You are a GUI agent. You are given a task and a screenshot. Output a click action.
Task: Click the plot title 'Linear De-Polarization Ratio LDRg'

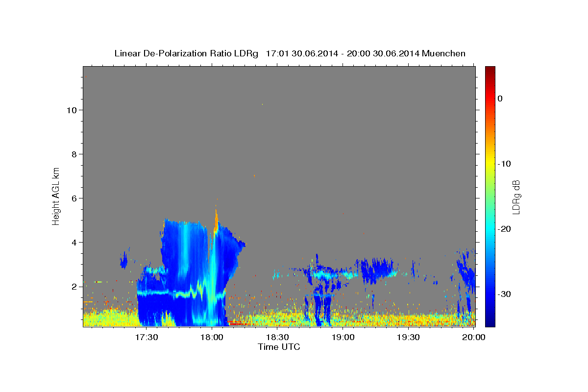tap(186, 53)
